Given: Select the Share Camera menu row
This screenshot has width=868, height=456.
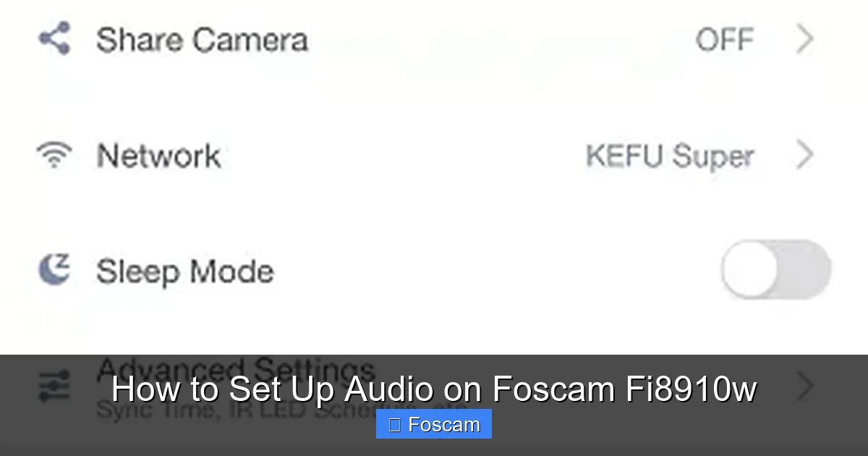Looking at the screenshot, I should click(203, 40).
